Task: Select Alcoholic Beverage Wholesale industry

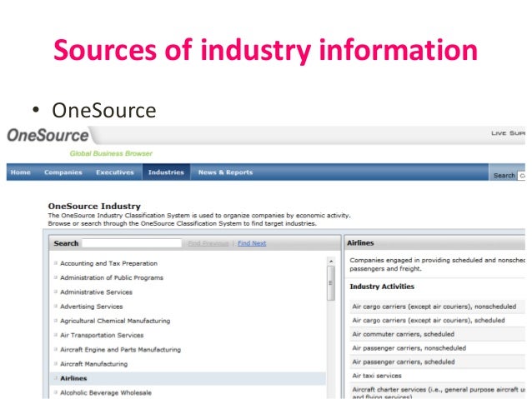Action: pyautogui.click(x=106, y=393)
